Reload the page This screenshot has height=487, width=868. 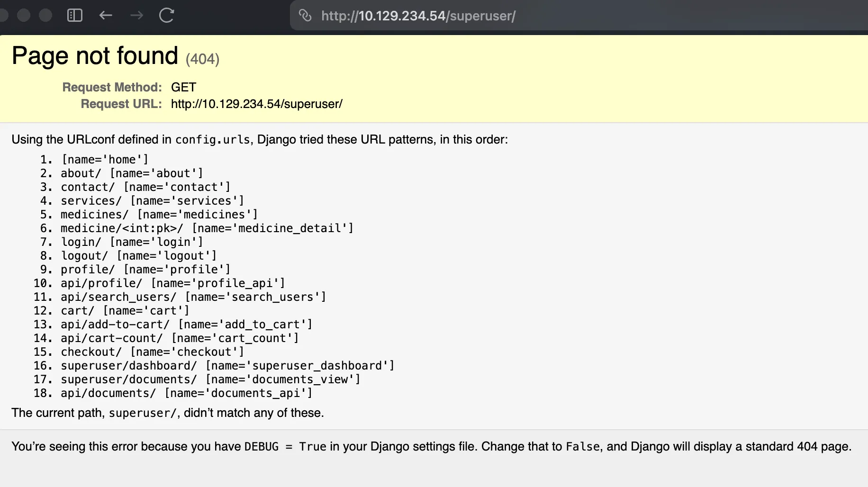(x=167, y=16)
